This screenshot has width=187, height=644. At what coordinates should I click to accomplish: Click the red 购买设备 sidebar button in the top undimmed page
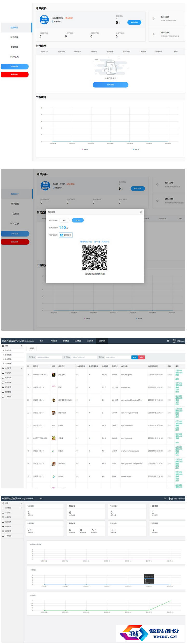(x=15, y=74)
